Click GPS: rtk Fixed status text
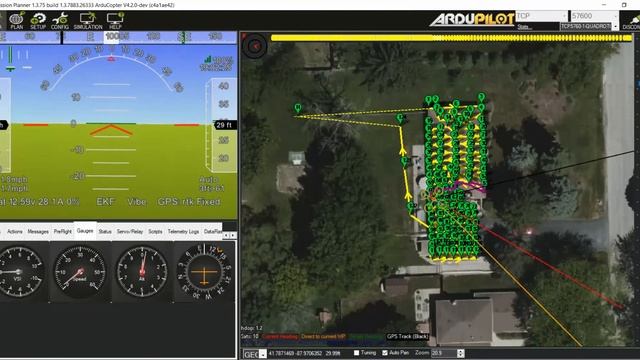The height and width of the screenshot is (360, 640). pos(189,202)
